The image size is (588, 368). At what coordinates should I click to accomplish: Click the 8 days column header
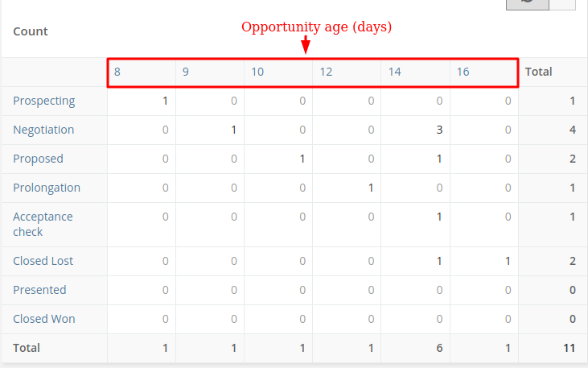(x=117, y=72)
